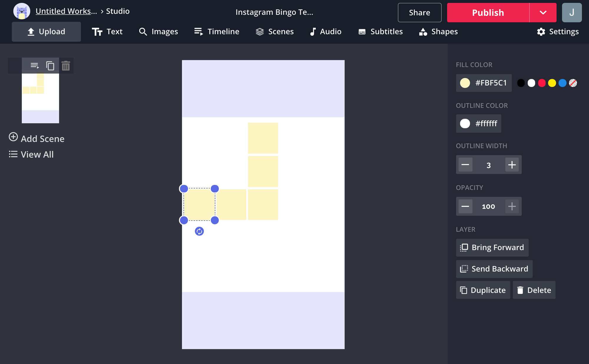Viewport: 589px width, 364px height.
Task: Increase outline width with plus button
Action: point(512,165)
